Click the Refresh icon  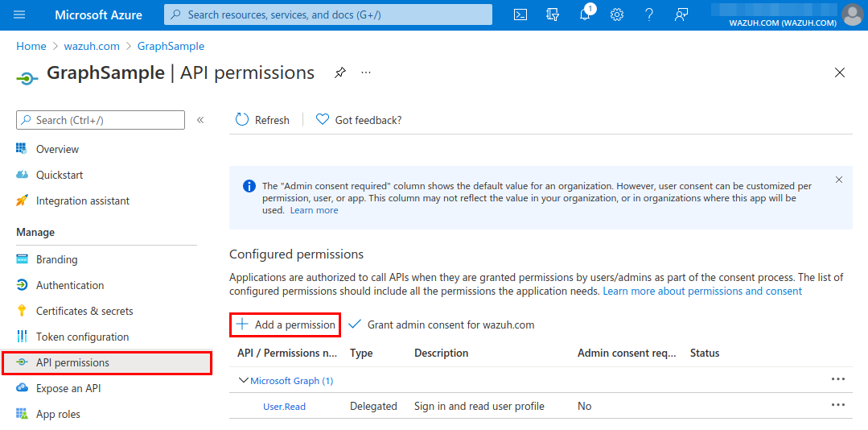(x=242, y=120)
